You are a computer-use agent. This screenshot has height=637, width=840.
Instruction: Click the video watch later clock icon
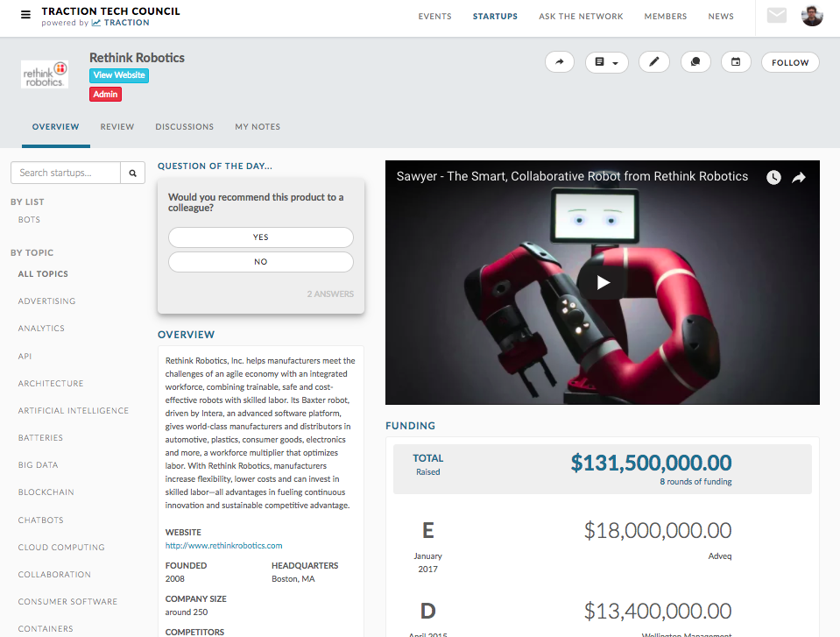coord(773,177)
